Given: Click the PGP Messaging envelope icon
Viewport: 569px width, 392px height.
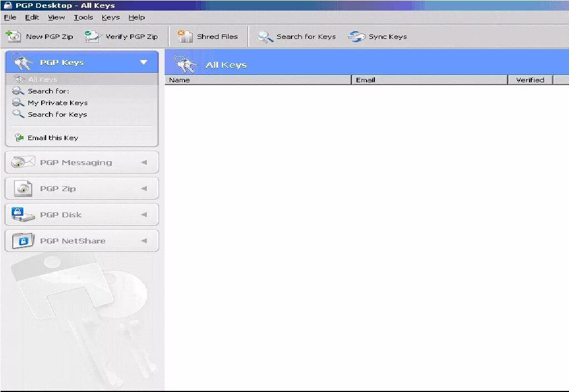Looking at the screenshot, I should (23, 162).
